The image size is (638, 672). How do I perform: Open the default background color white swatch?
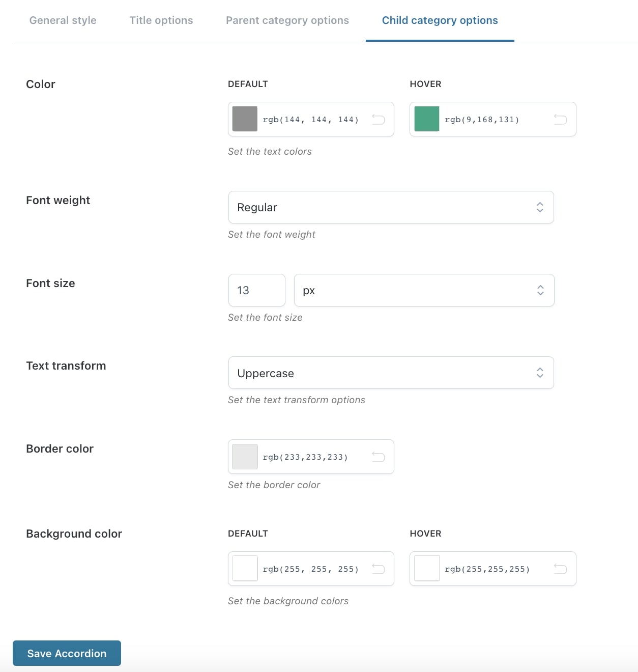(245, 569)
